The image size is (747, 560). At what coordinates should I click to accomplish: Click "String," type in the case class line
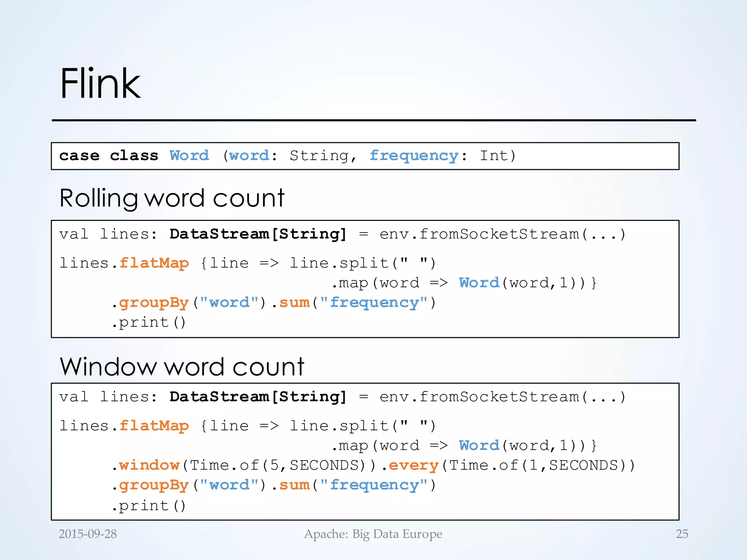323,156
